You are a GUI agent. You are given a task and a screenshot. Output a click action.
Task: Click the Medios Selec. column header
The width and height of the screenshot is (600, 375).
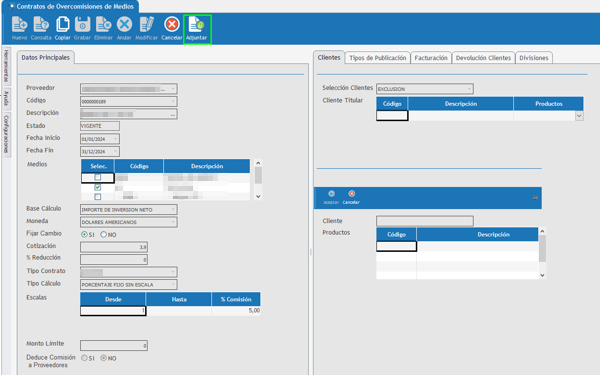[98, 166]
